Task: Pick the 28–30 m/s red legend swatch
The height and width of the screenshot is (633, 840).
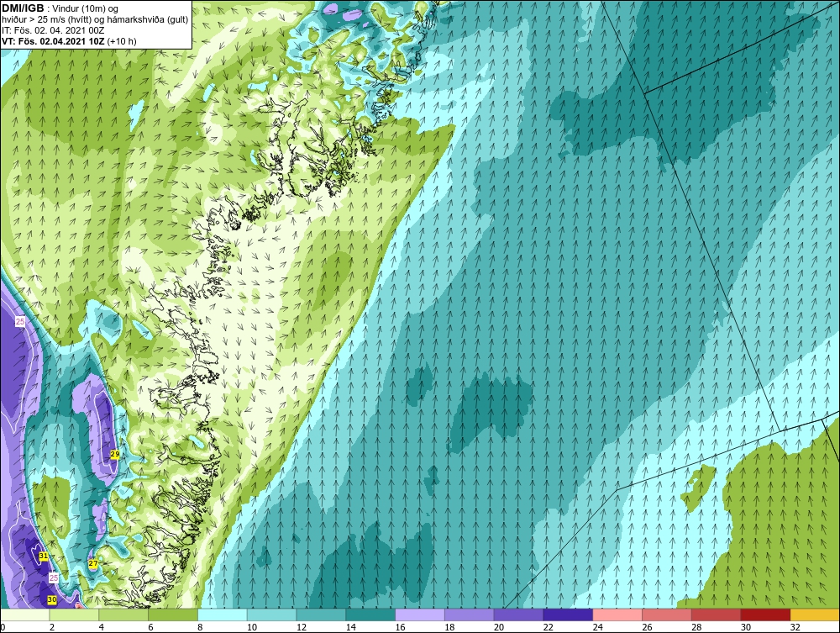Action: 716,615
